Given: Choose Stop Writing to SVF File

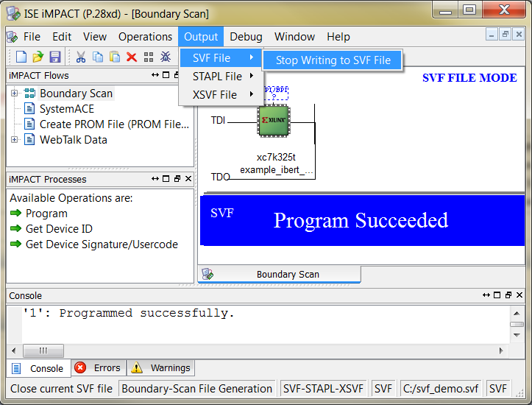Looking at the screenshot, I should (333, 60).
